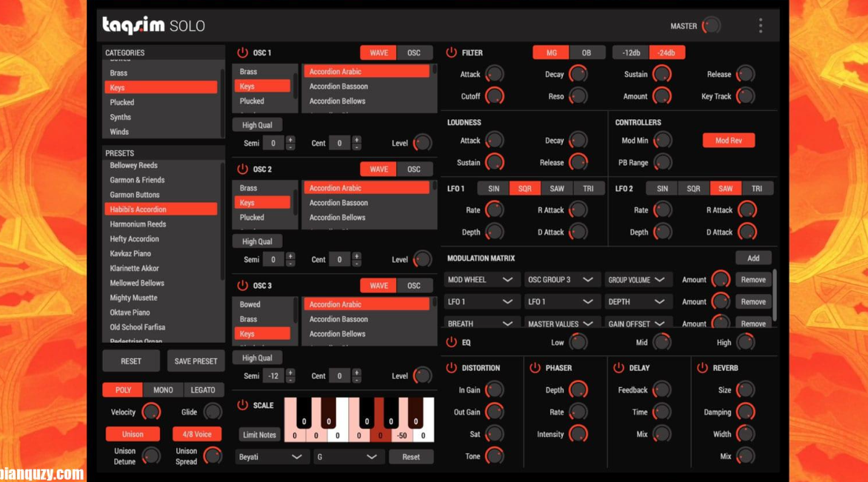
Task: Click the RESET button
Action: [131, 361]
